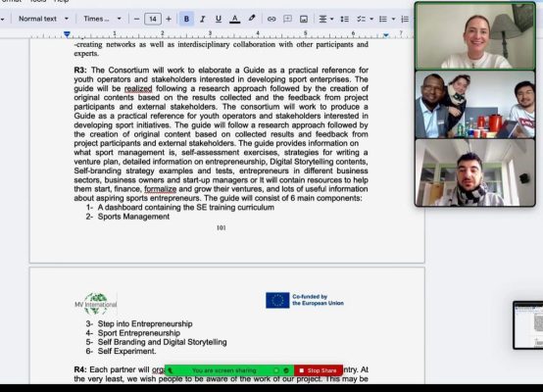Click the MV International logo
The height and width of the screenshot is (392, 543).
coord(96,304)
